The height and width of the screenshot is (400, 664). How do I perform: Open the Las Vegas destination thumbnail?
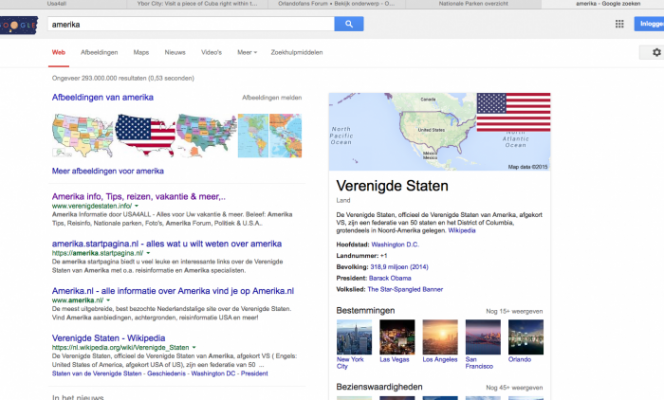pyautogui.click(x=397, y=337)
